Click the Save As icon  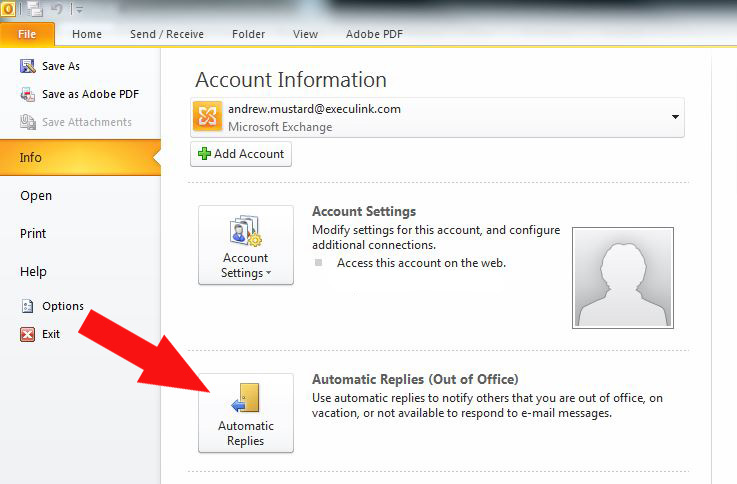point(28,66)
